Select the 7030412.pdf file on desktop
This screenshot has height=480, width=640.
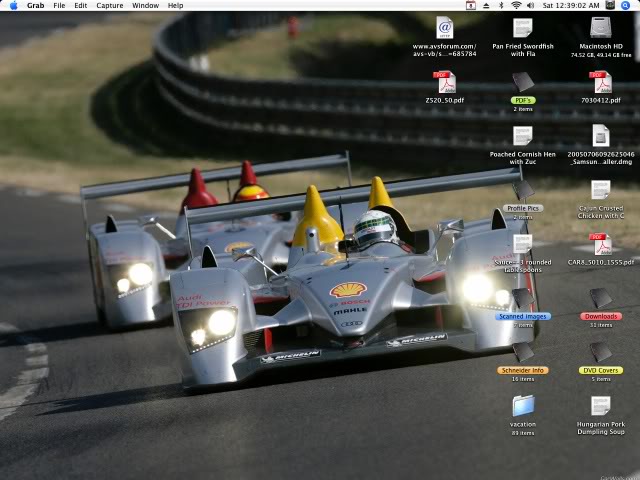600,82
